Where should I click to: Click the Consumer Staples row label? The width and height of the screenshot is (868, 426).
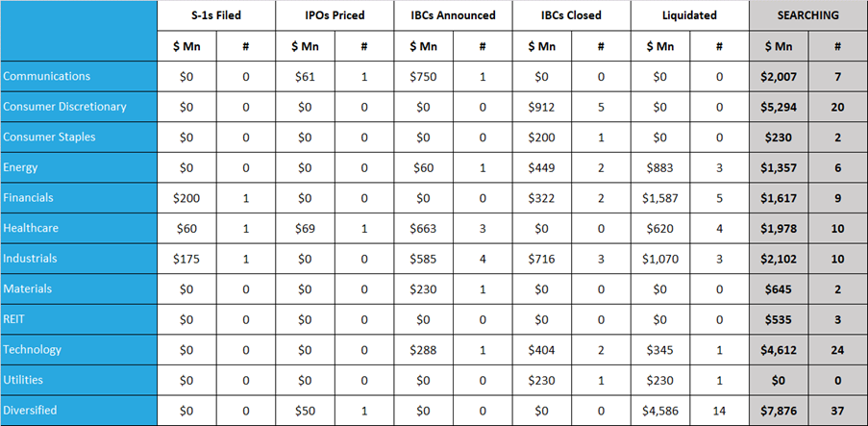pos(49,137)
